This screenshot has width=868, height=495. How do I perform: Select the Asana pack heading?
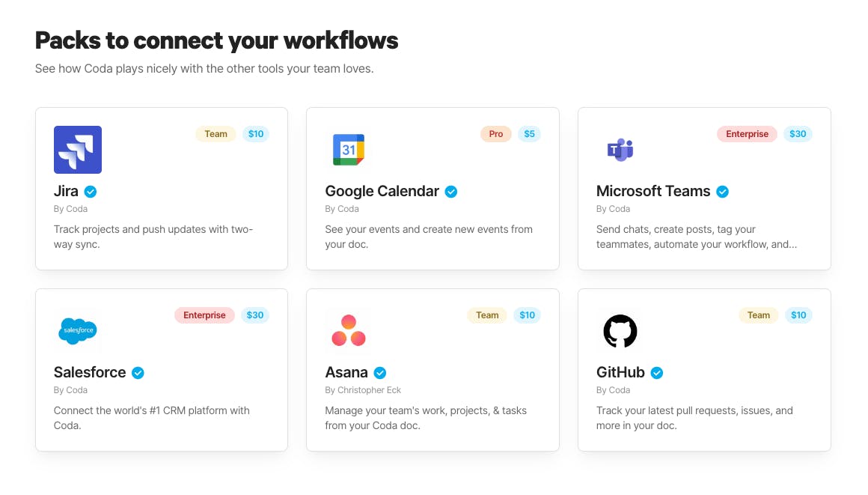346,372
